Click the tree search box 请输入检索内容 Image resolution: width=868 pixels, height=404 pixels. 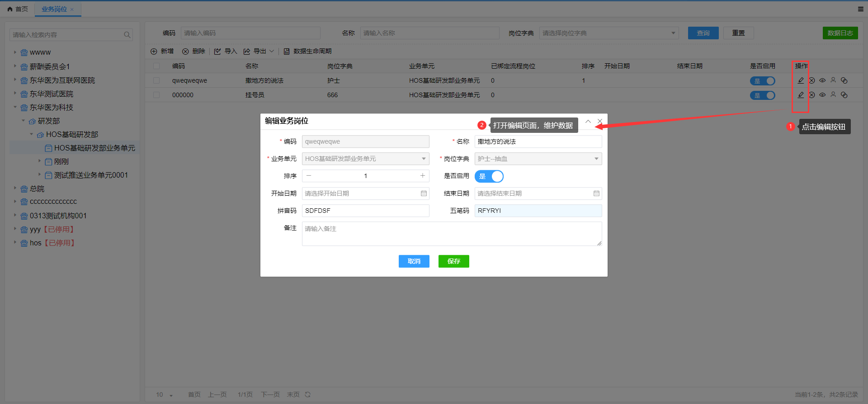point(71,35)
